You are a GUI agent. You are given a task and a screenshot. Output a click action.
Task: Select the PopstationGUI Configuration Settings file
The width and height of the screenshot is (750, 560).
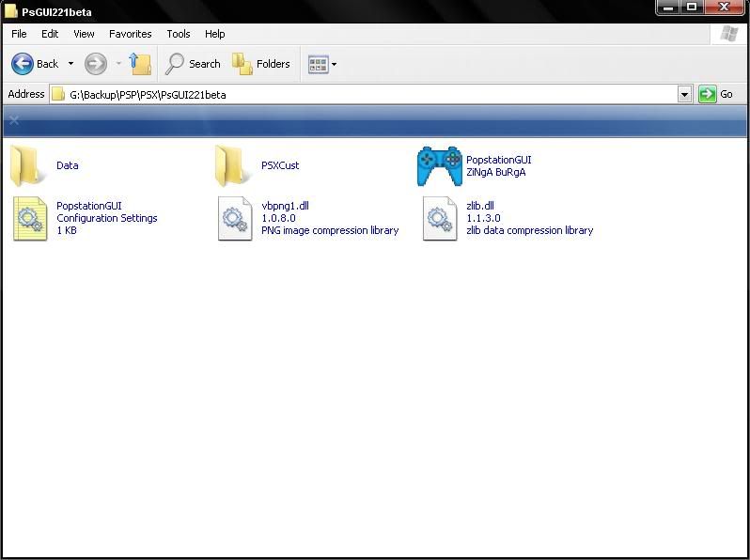pyautogui.click(x=29, y=218)
